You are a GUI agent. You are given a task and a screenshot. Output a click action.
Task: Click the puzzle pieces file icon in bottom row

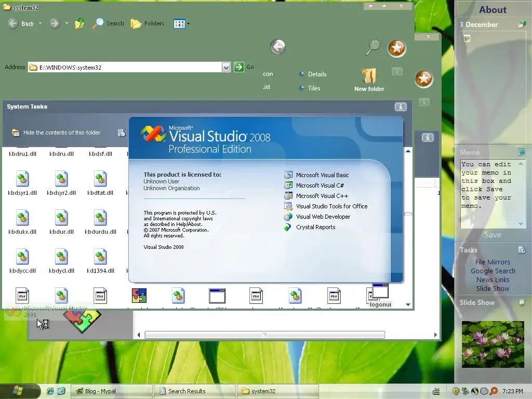point(139,296)
